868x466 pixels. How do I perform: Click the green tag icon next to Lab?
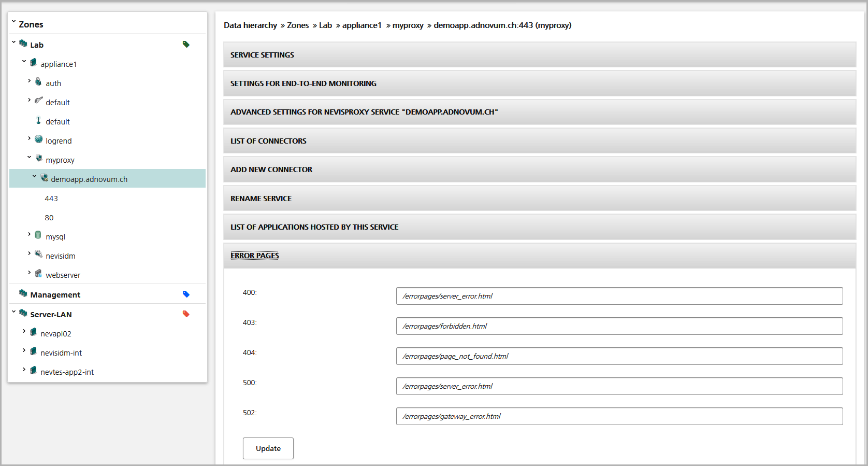(x=186, y=45)
